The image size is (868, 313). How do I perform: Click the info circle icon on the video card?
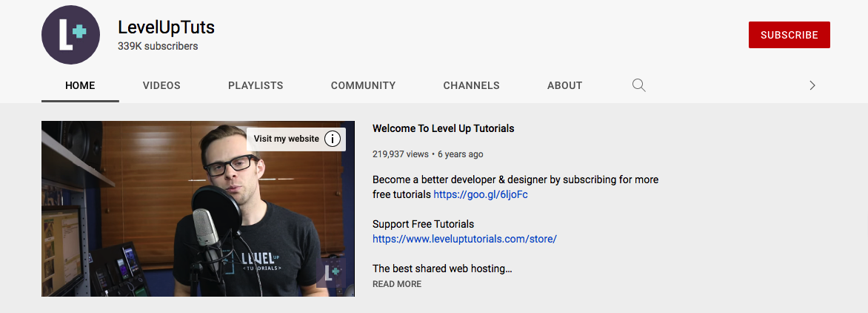point(332,139)
